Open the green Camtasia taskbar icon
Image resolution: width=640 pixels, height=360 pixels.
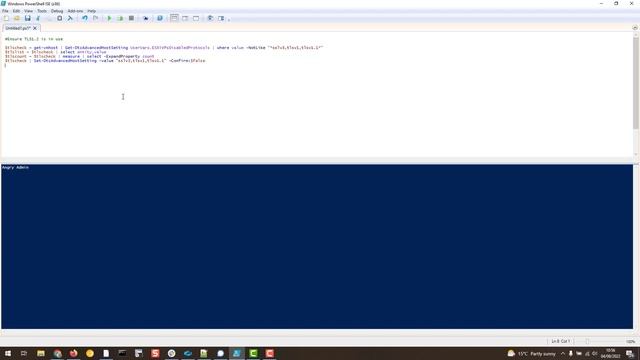click(x=253, y=353)
